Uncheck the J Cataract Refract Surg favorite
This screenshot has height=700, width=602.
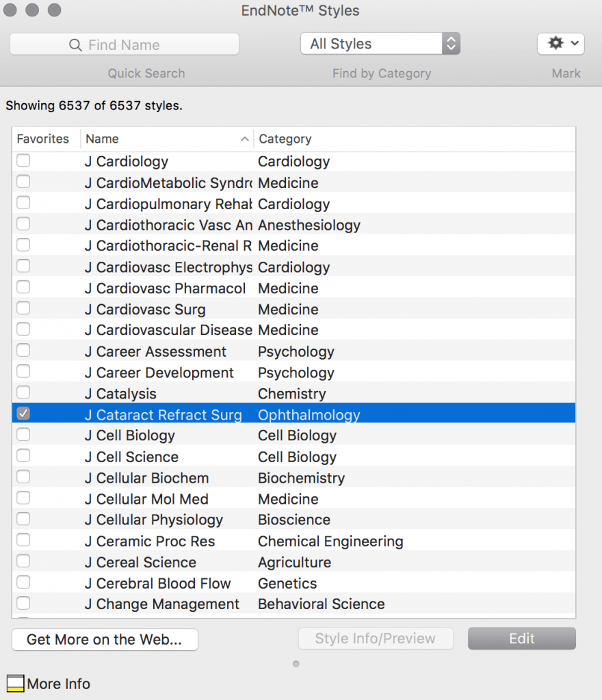(x=23, y=414)
